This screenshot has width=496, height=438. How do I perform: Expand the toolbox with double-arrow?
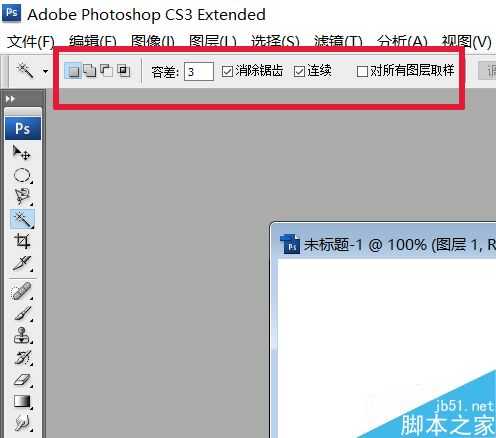click(10, 99)
